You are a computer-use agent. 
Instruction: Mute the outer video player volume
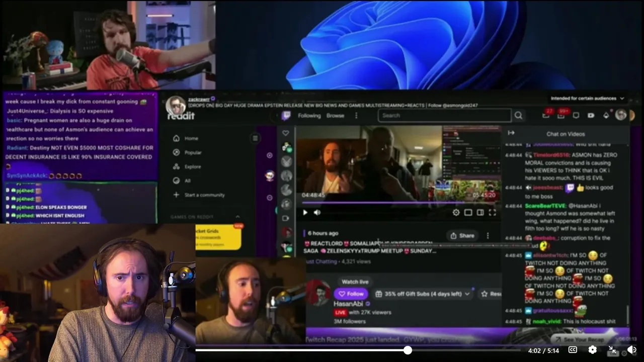pyautogui.click(x=632, y=350)
